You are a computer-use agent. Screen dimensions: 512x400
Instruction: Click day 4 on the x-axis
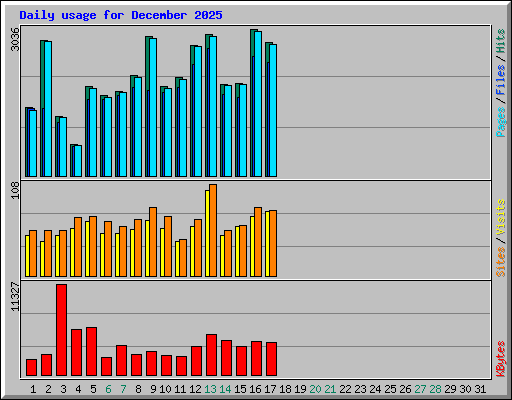tap(78, 389)
